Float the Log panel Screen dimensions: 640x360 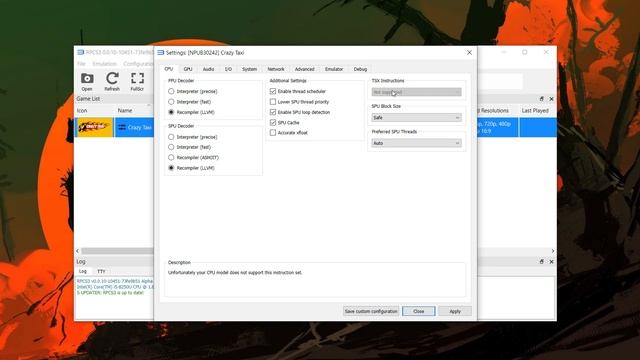(x=542, y=262)
